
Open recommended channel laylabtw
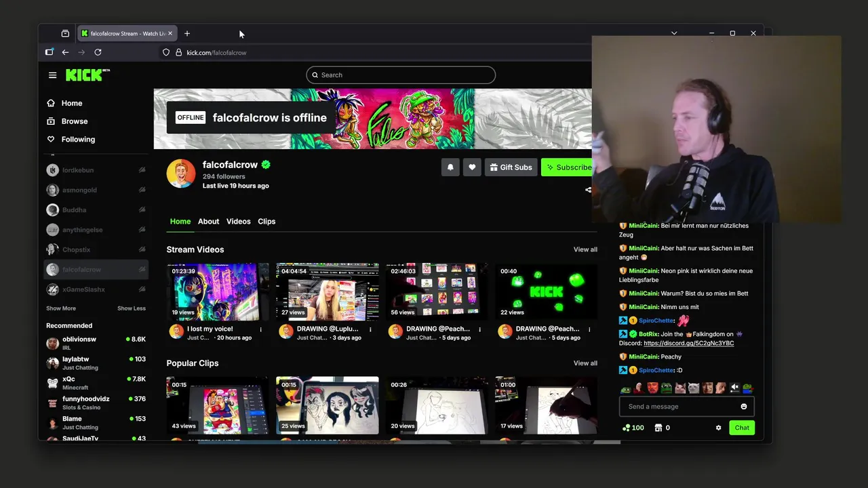96,363
